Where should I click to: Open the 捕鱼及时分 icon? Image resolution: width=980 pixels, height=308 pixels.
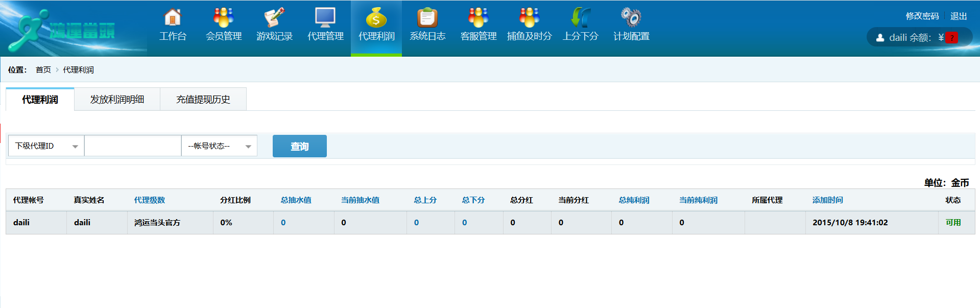(x=529, y=18)
